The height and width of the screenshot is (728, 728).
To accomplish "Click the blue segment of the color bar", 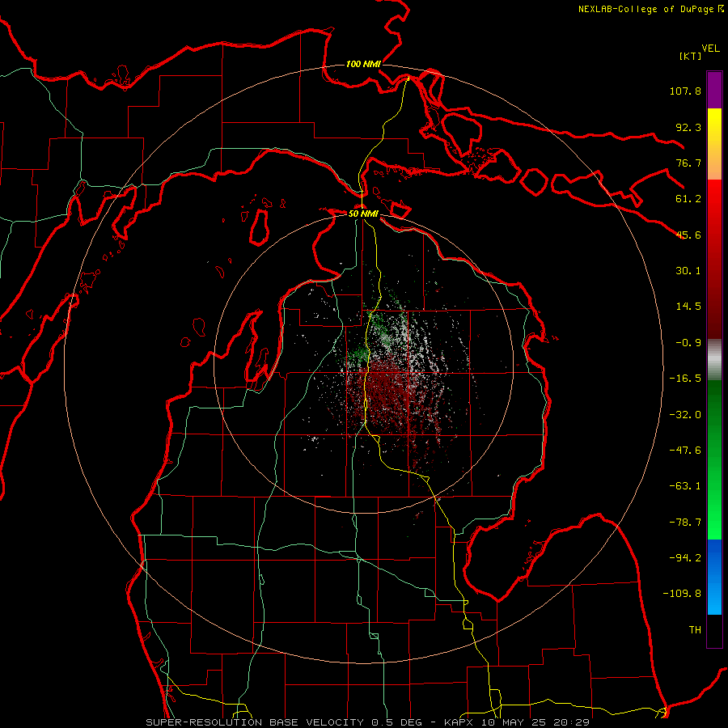I will [714, 577].
